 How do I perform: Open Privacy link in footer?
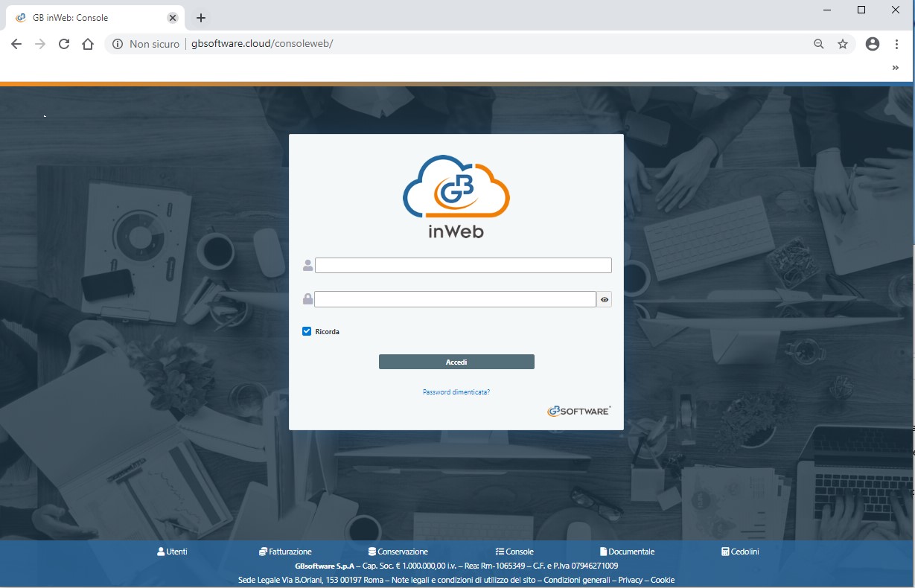[631, 580]
